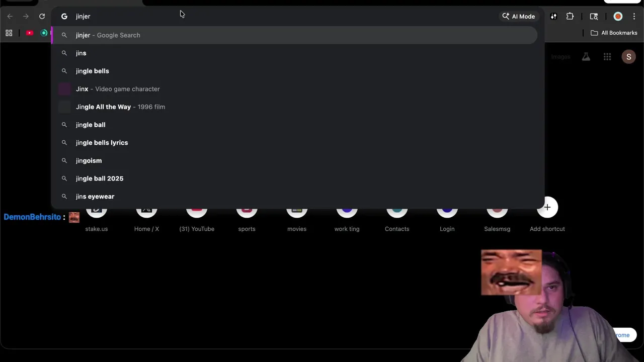Select 'Jingle All the Way' film suggestion

(x=294, y=107)
